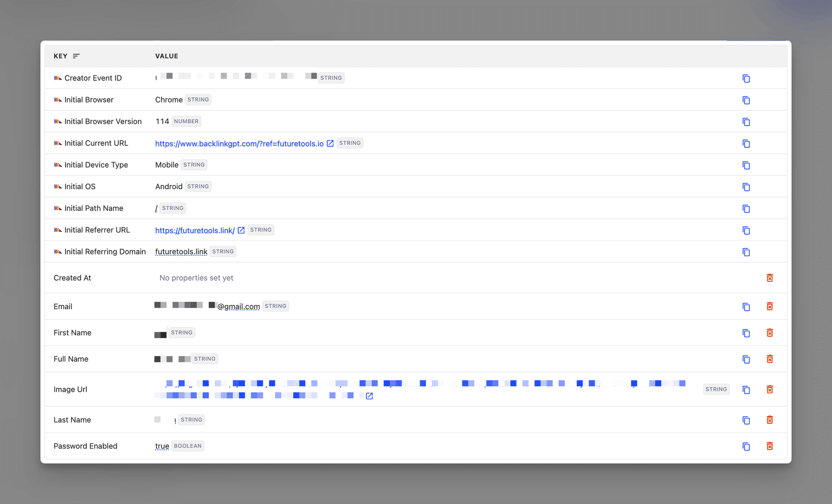Delete the Created At property
Screen dimensions: 832x504
pyautogui.click(x=770, y=278)
